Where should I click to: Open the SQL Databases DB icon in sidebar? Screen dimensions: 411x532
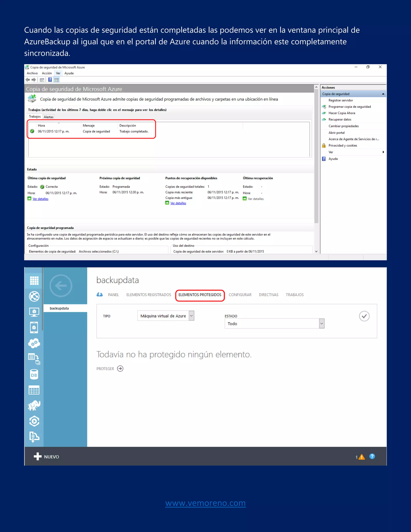click(x=34, y=375)
